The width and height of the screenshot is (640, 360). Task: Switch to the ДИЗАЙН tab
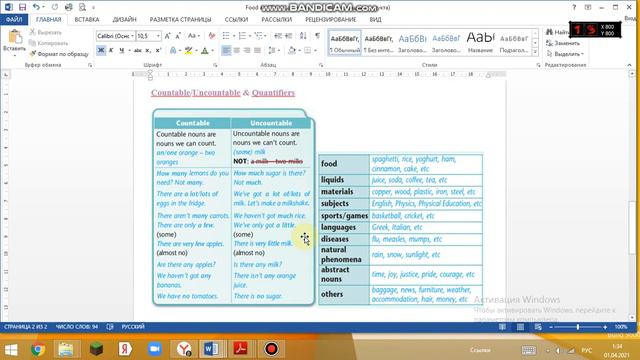pyautogui.click(x=124, y=19)
